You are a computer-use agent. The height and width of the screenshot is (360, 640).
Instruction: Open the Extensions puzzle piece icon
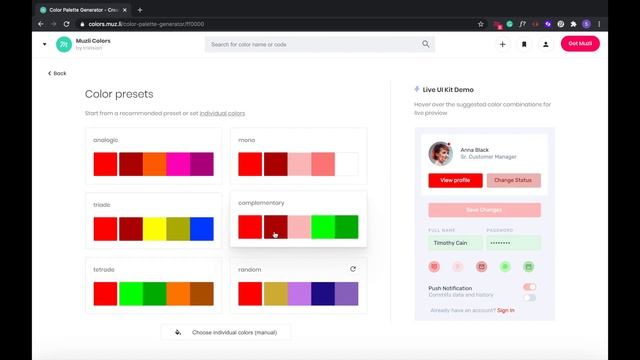pyautogui.click(x=573, y=24)
